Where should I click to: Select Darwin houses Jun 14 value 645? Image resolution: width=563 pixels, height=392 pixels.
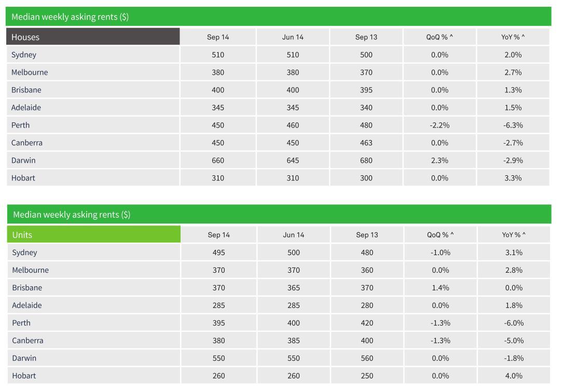tap(293, 160)
